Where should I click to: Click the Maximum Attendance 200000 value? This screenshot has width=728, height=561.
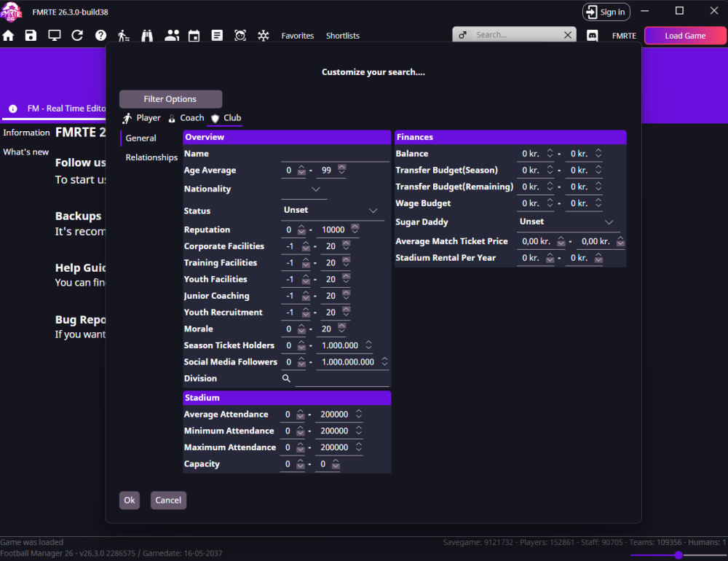coord(334,447)
